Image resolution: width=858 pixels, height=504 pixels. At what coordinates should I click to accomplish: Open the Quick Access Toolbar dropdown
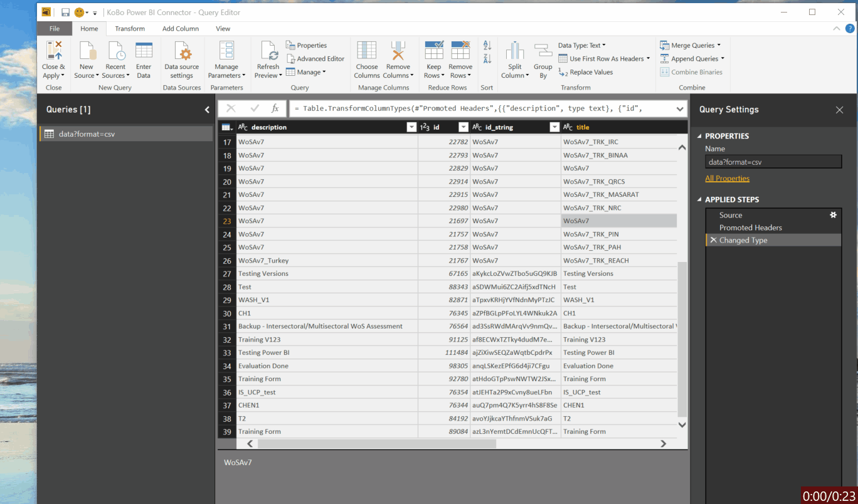pyautogui.click(x=95, y=13)
